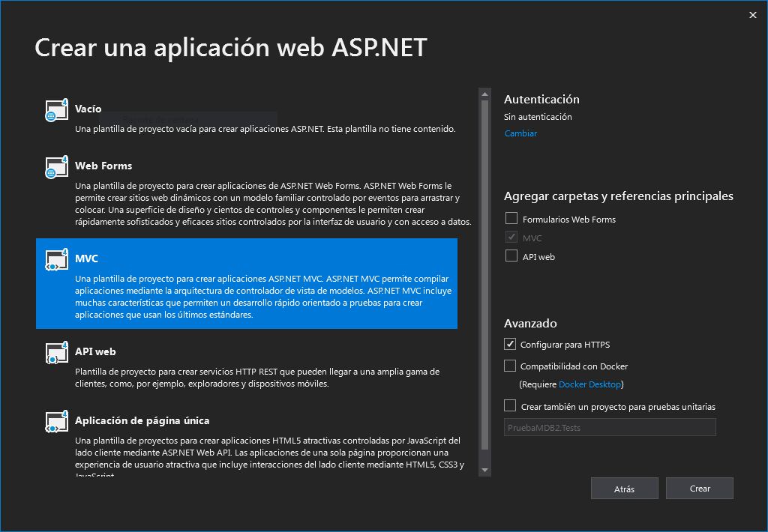
Task: Click the 'Sin autenticación' text
Action: [x=538, y=116]
